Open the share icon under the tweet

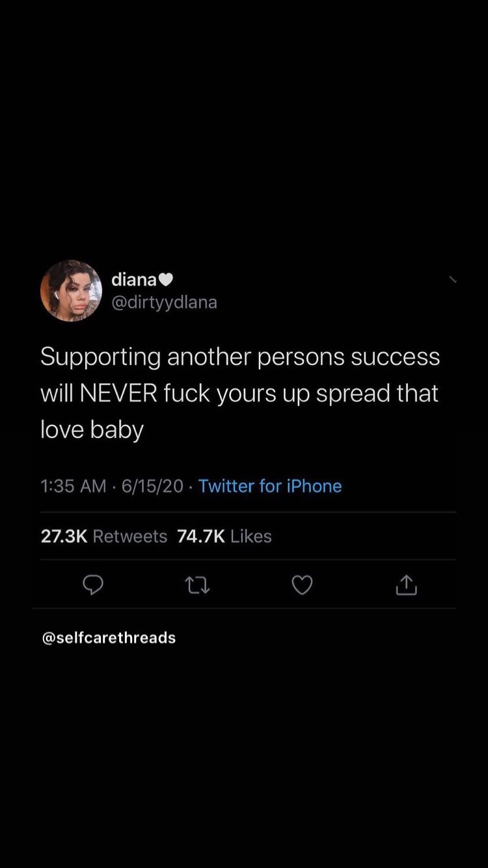click(x=405, y=586)
